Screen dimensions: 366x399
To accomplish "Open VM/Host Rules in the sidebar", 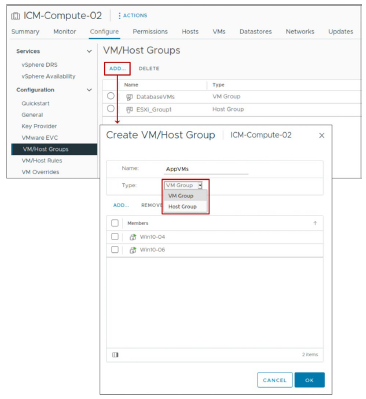I will click(x=42, y=160).
